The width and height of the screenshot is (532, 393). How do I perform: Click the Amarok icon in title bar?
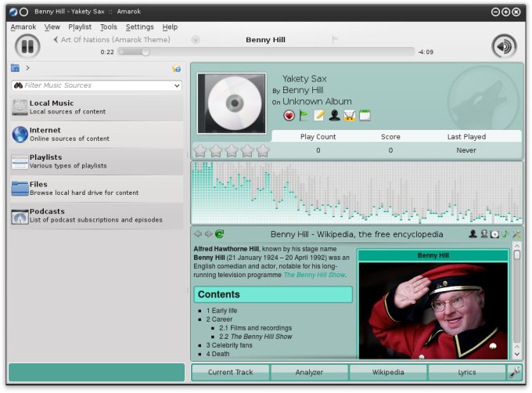(x=13, y=12)
